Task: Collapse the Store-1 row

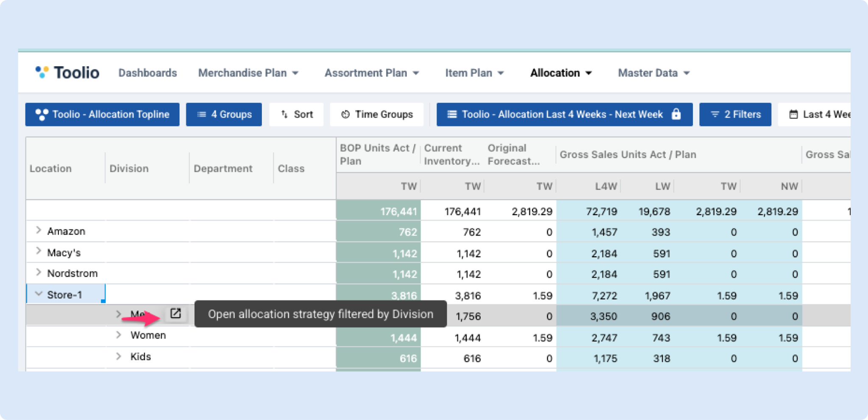Action: [x=39, y=294]
